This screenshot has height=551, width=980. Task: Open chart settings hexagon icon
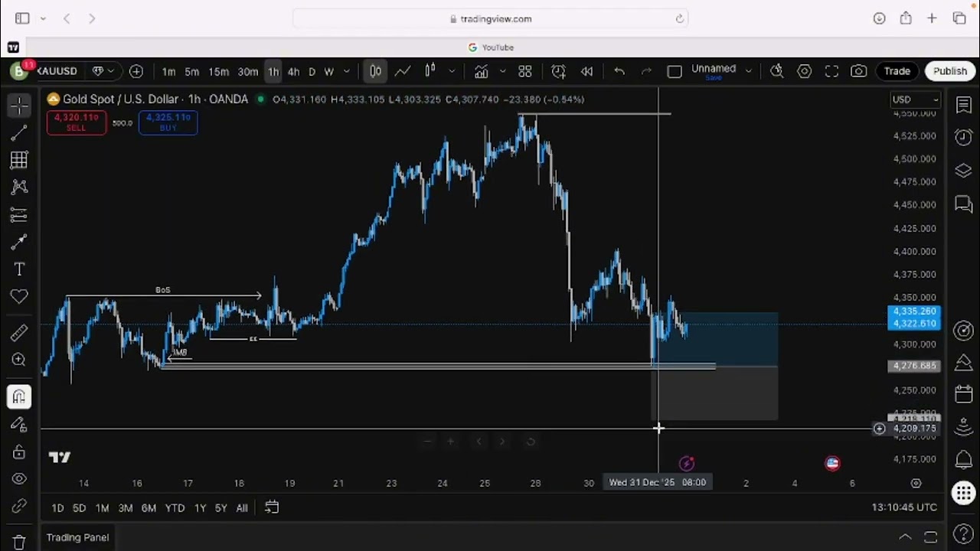coord(804,71)
